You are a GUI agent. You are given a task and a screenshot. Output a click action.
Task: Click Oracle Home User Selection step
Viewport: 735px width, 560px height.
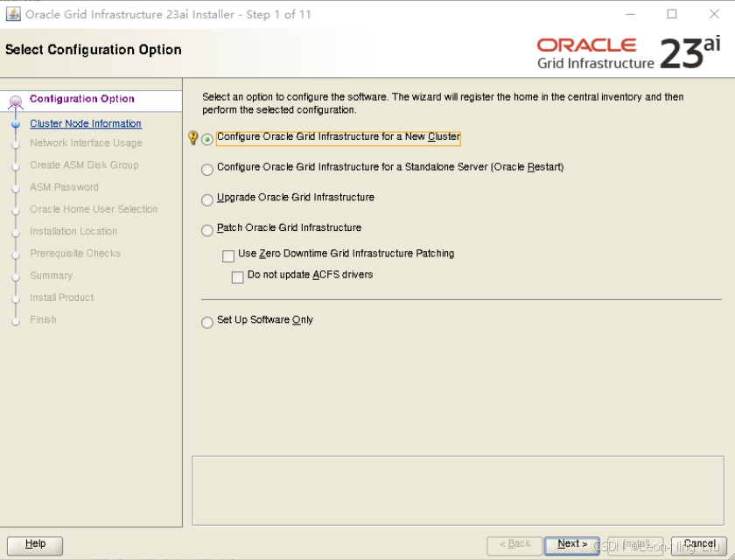94,209
